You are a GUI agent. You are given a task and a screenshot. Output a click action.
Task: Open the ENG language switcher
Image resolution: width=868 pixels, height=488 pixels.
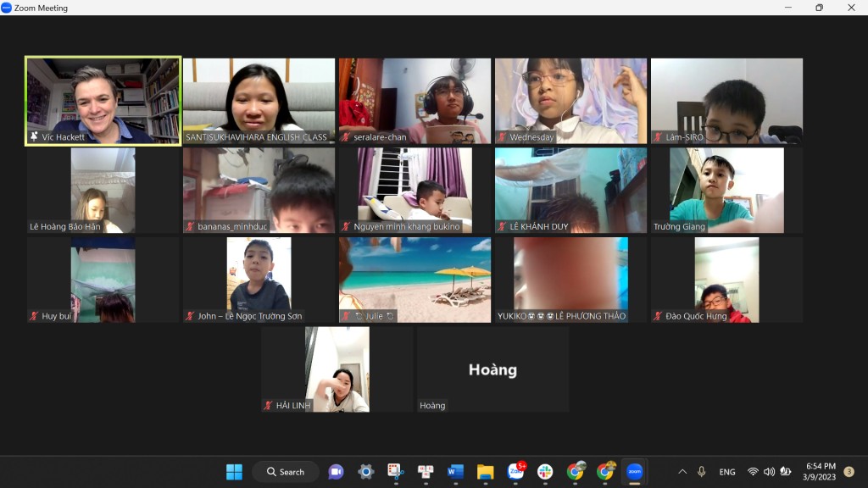click(x=727, y=472)
